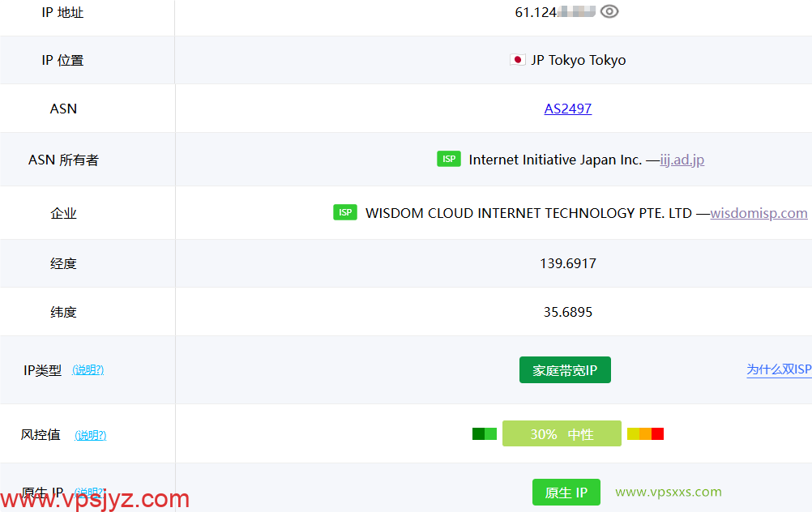
Task: Click the dark green risk scale block
Action: tap(478, 434)
